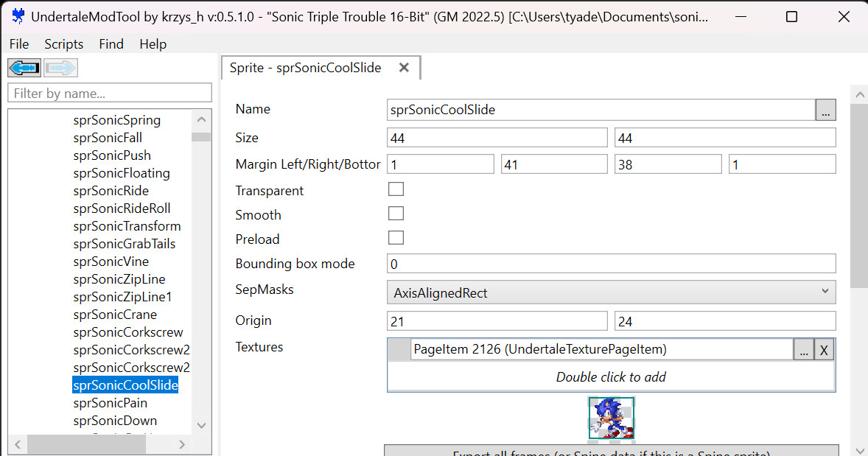Select sprSonicTransform in the sprite list
Viewport: 868px width, 456px height.
(x=127, y=225)
